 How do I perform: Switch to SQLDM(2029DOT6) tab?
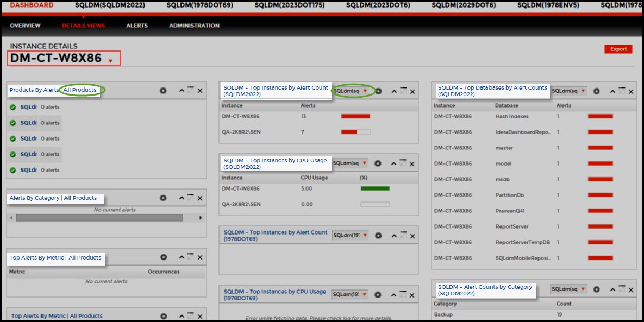[464, 5]
